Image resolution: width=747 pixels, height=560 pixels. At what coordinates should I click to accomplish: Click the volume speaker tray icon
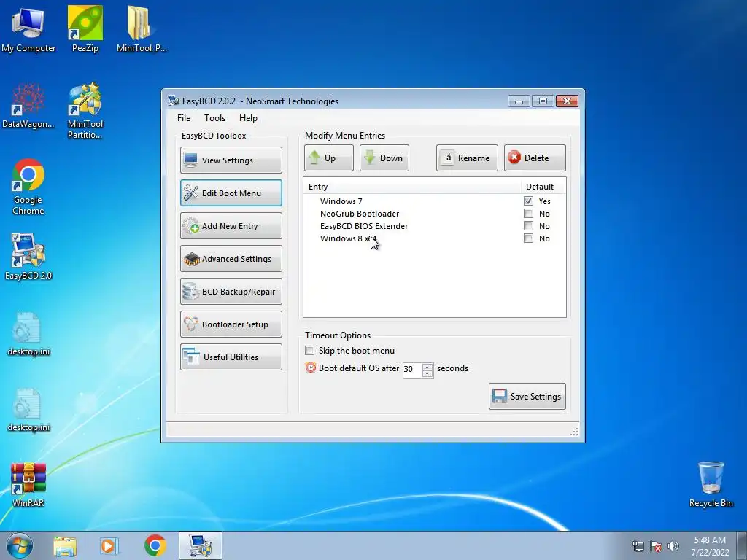click(673, 546)
